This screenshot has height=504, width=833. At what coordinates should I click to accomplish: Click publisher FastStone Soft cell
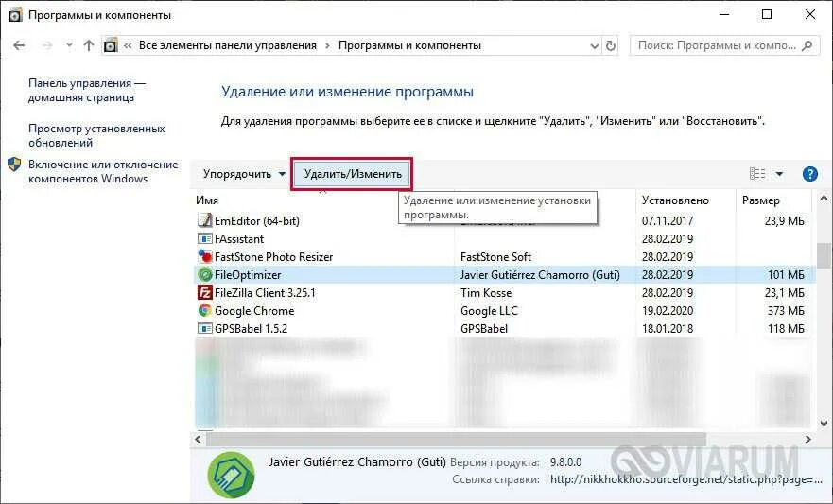495,257
